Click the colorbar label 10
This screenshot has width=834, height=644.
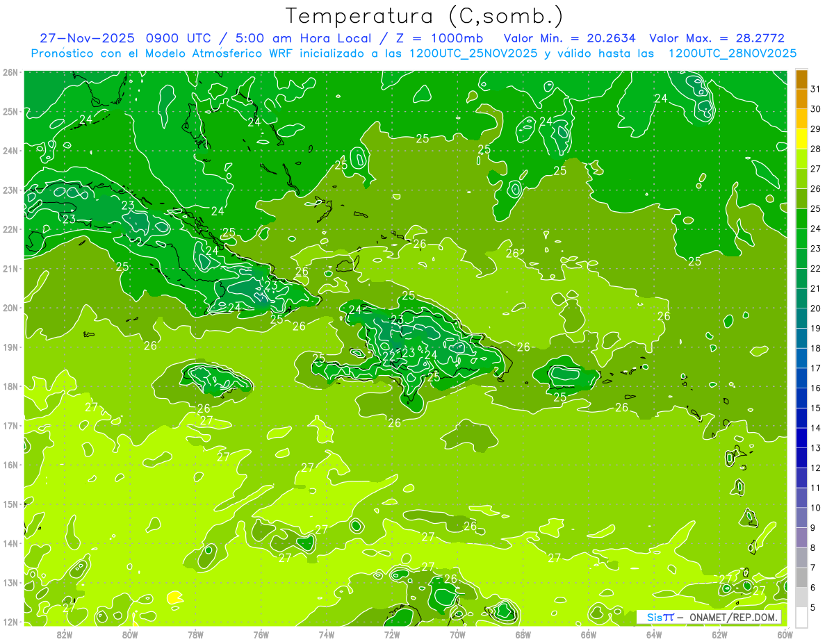[816, 508]
